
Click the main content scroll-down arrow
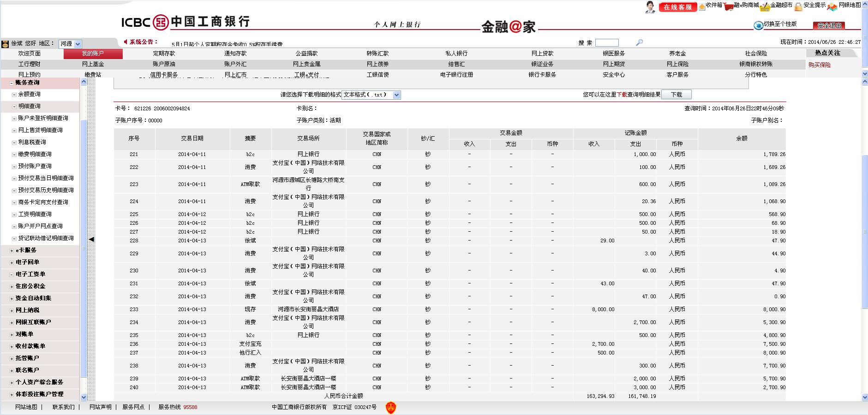(x=864, y=397)
